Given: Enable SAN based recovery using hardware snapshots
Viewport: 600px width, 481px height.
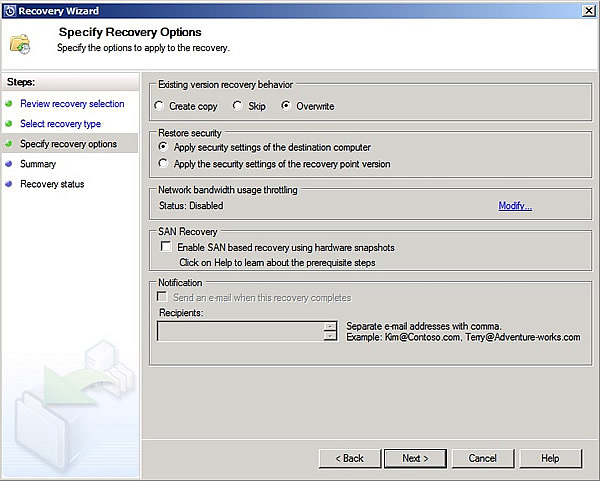Looking at the screenshot, I should tap(165, 246).
